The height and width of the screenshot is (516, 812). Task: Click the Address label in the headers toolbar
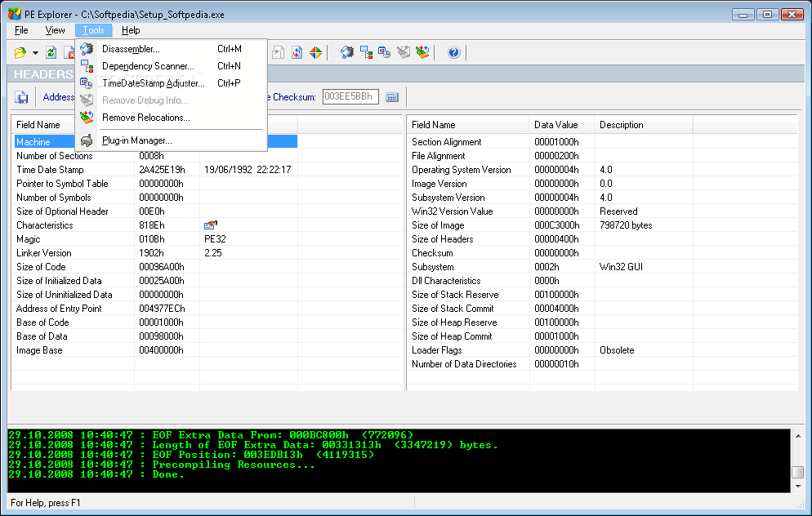[59, 97]
